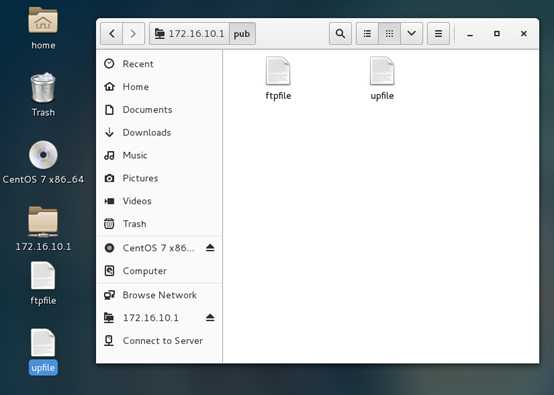Select Computer label in sidebar
Screen dimensions: 554x395
145,271
